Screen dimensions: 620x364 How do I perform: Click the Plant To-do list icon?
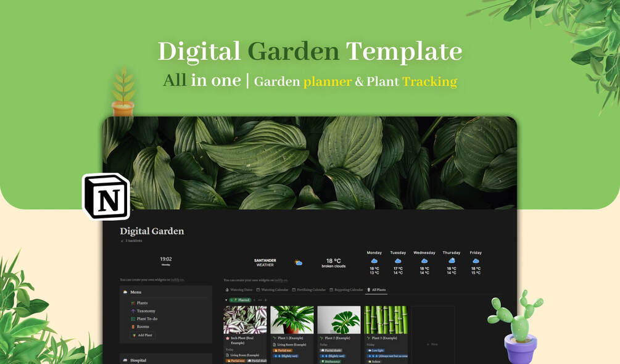[x=134, y=319]
